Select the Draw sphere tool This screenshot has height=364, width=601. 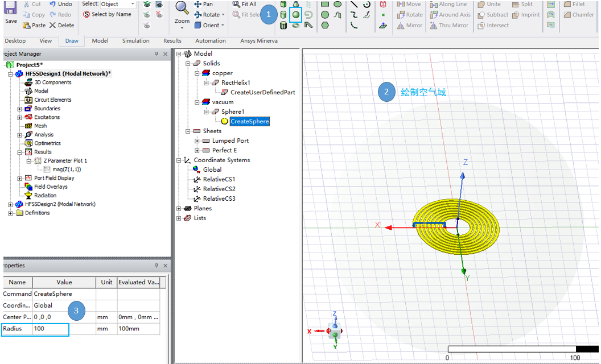pyautogui.click(x=295, y=15)
